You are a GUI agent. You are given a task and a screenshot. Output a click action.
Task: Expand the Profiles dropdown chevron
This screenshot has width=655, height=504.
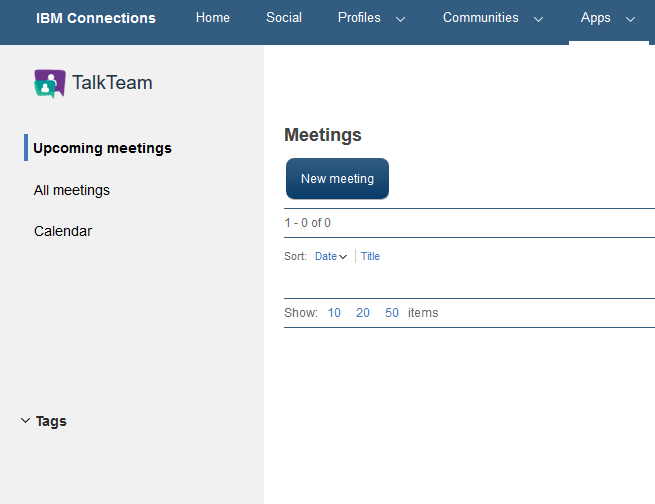[x=400, y=19]
